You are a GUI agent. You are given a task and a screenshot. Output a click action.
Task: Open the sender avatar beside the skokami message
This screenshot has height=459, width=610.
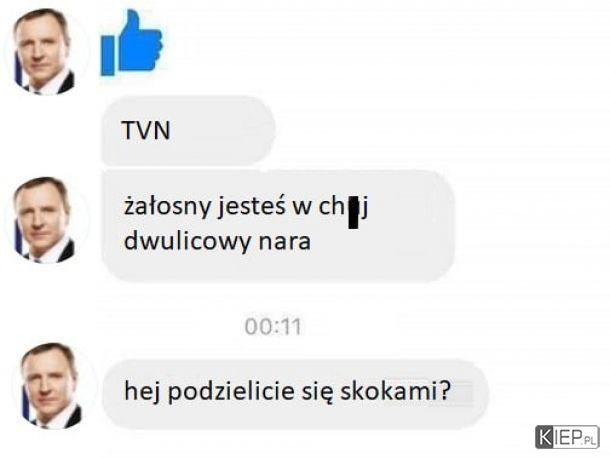51,386
